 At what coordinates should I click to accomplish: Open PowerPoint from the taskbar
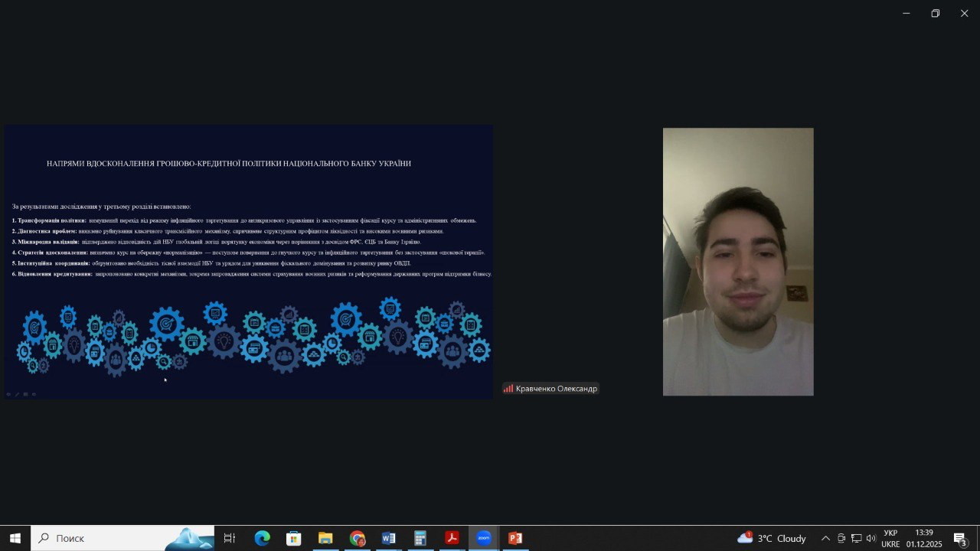(515, 538)
